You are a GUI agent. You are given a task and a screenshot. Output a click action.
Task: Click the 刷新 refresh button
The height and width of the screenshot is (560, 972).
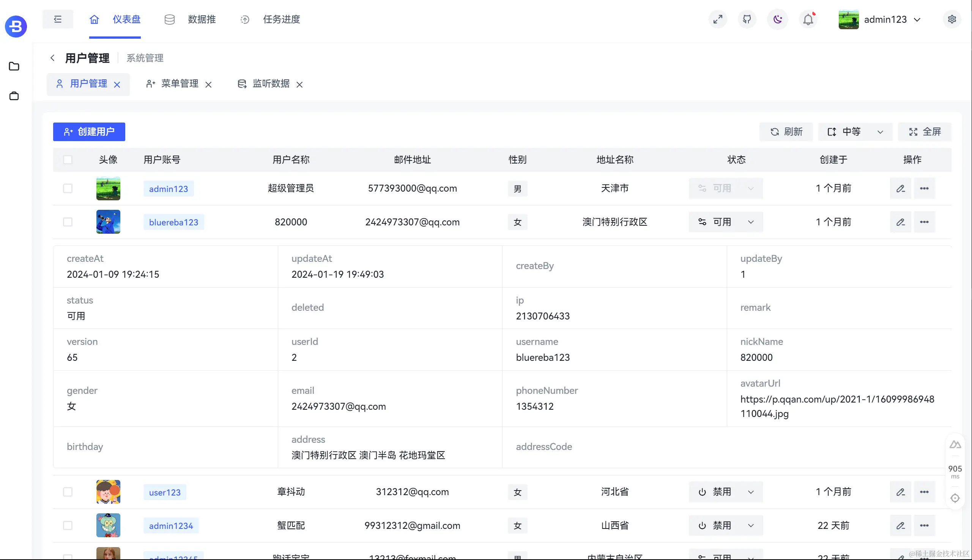click(786, 132)
